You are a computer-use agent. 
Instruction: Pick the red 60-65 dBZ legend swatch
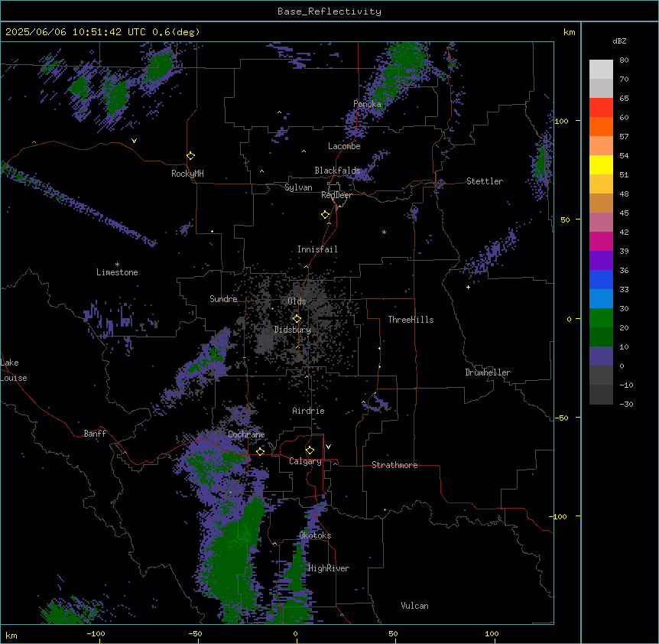point(601,108)
